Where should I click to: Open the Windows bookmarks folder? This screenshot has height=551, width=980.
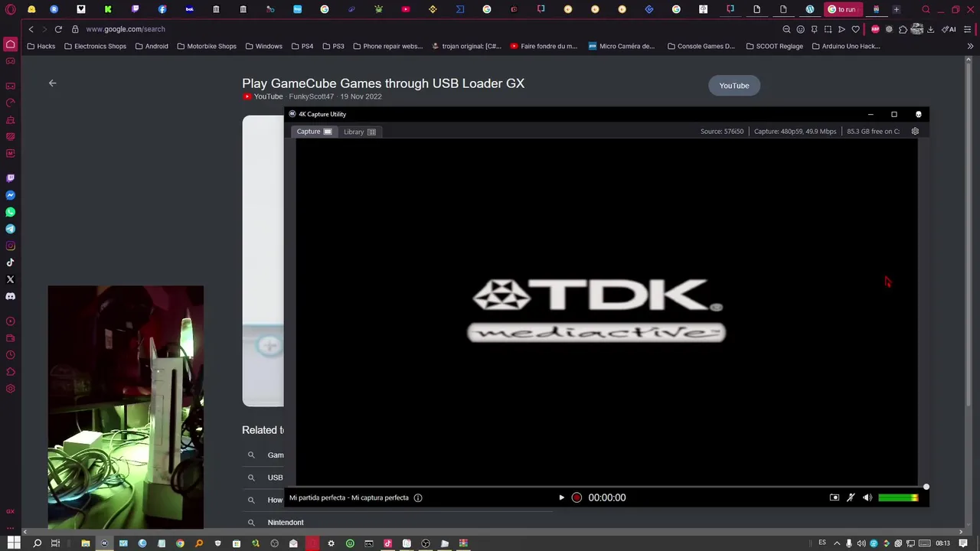click(264, 46)
